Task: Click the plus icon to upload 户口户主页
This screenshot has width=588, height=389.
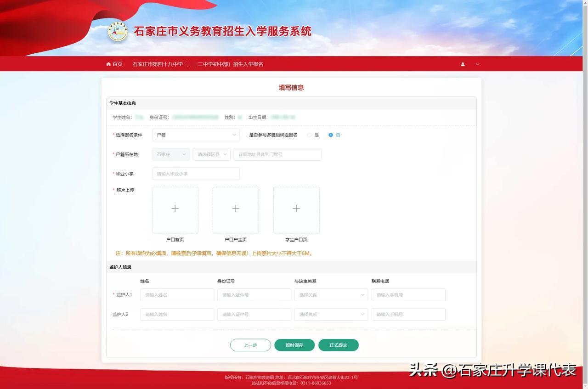Action: point(236,209)
